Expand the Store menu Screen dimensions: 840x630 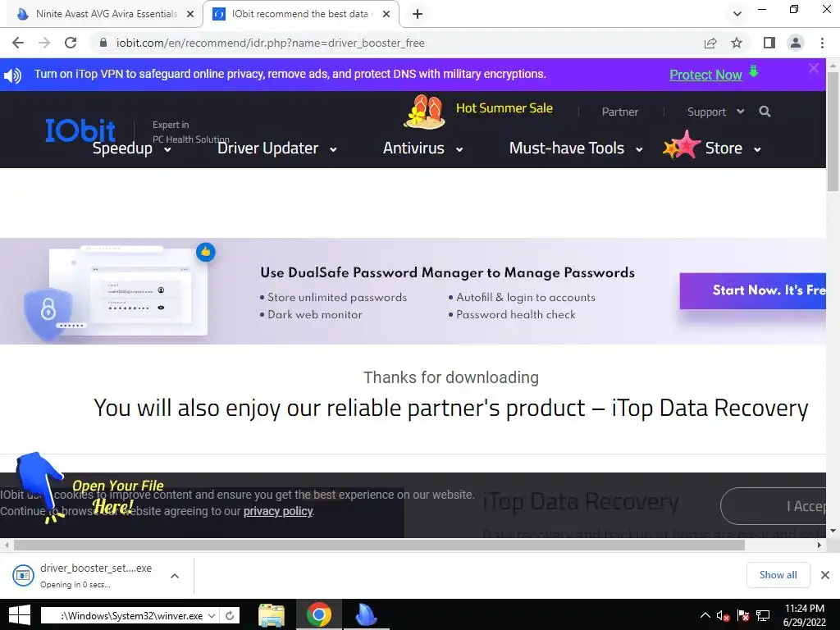coord(733,148)
